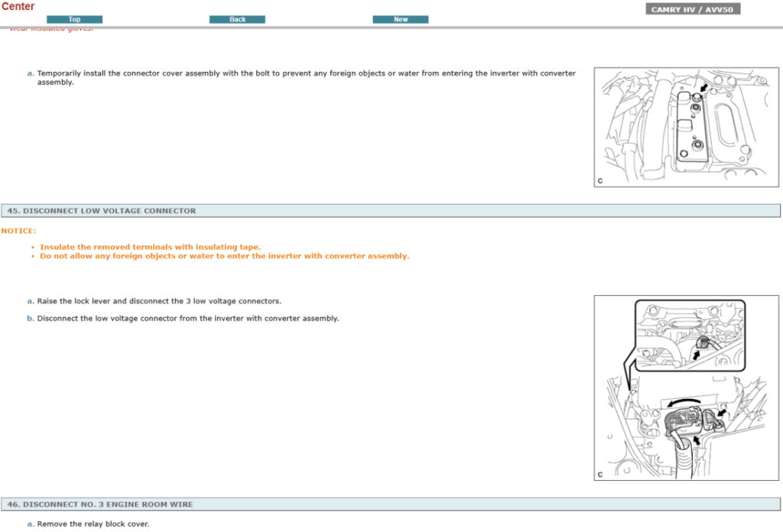
Task: Click the Top navigation button
Action: pyautogui.click(x=74, y=19)
